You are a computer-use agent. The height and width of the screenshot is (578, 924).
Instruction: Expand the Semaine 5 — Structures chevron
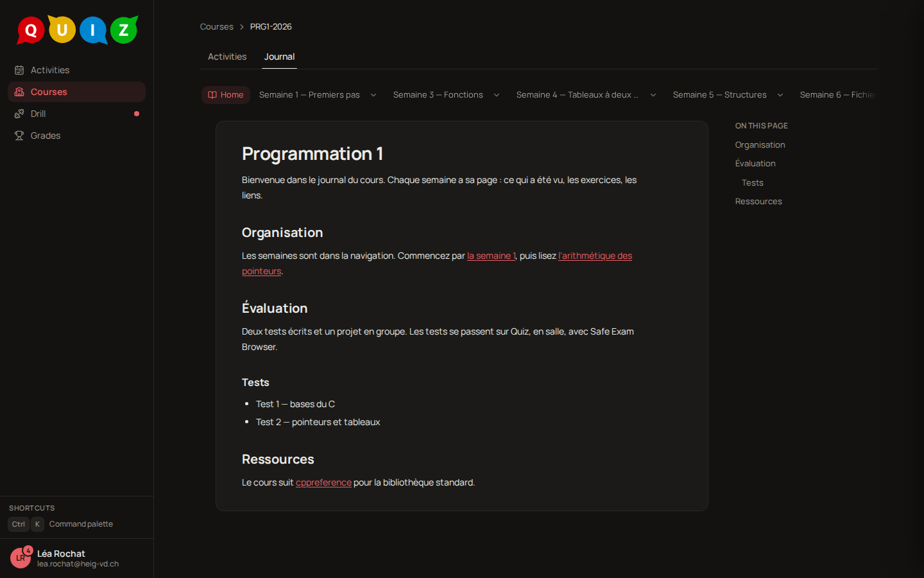(780, 95)
